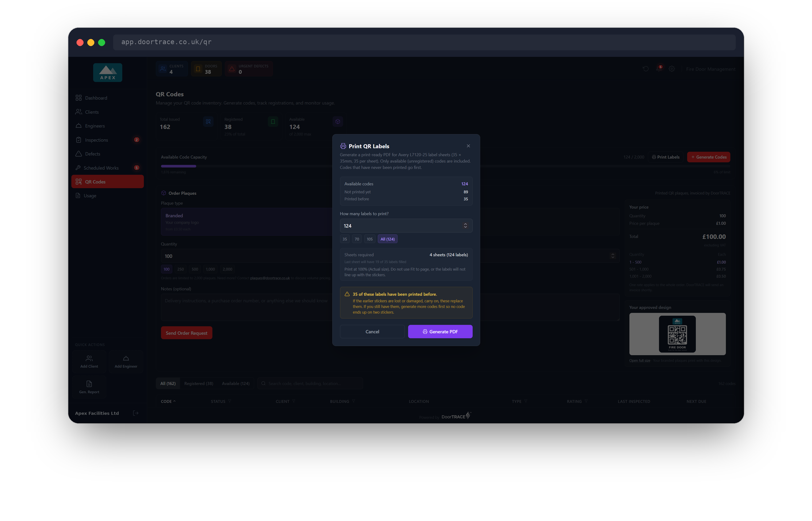Click the Gen. Report quick action
This screenshot has height=521, width=812.
click(x=89, y=387)
